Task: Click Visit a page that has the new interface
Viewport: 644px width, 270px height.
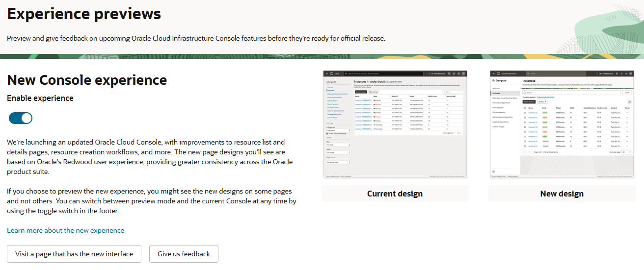Action: (x=74, y=254)
